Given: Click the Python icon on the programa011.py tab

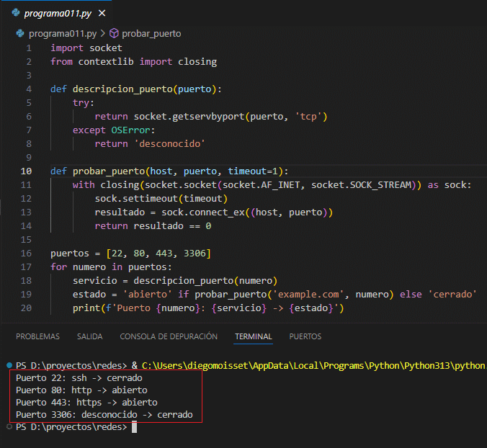Looking at the screenshot, I should point(14,14).
